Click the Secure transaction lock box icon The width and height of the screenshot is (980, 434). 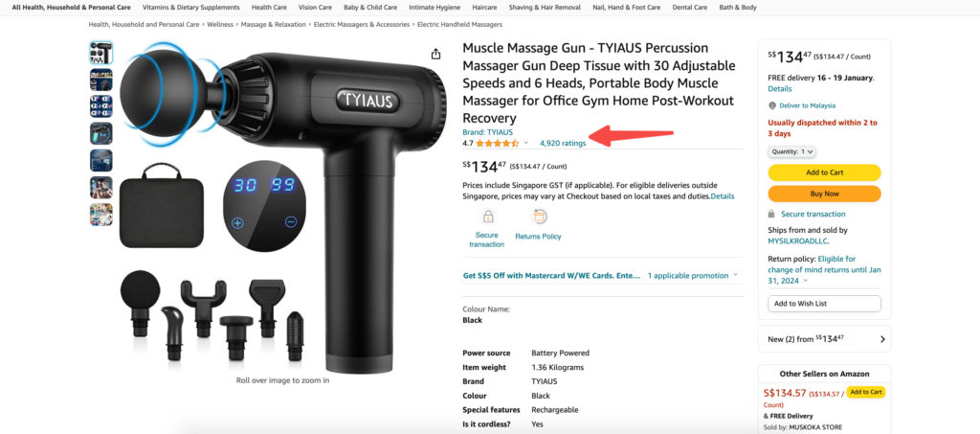pyautogui.click(x=487, y=217)
